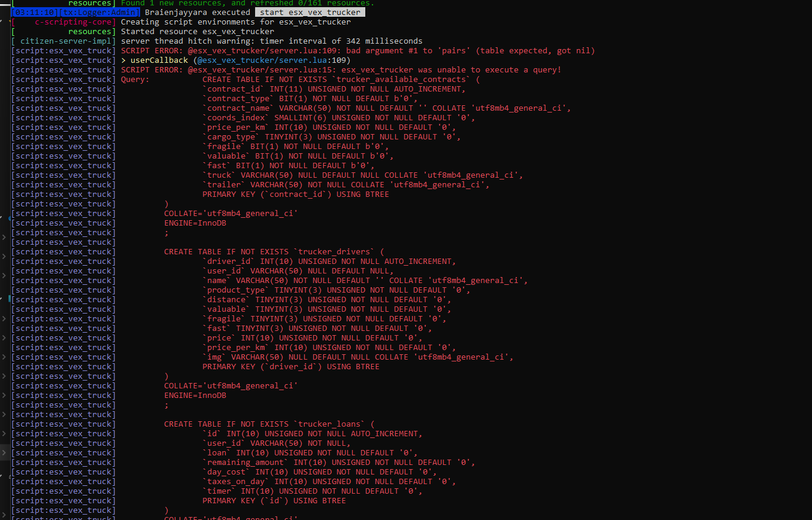Click the `trailer` VARCHAR(50) column line
The image size is (812, 520).
pyautogui.click(x=346, y=185)
